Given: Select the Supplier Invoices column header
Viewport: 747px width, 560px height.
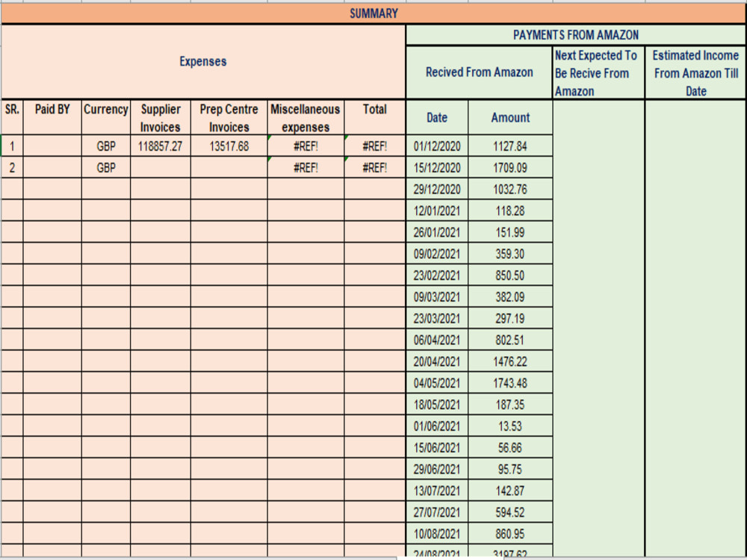Looking at the screenshot, I should coord(161,117).
